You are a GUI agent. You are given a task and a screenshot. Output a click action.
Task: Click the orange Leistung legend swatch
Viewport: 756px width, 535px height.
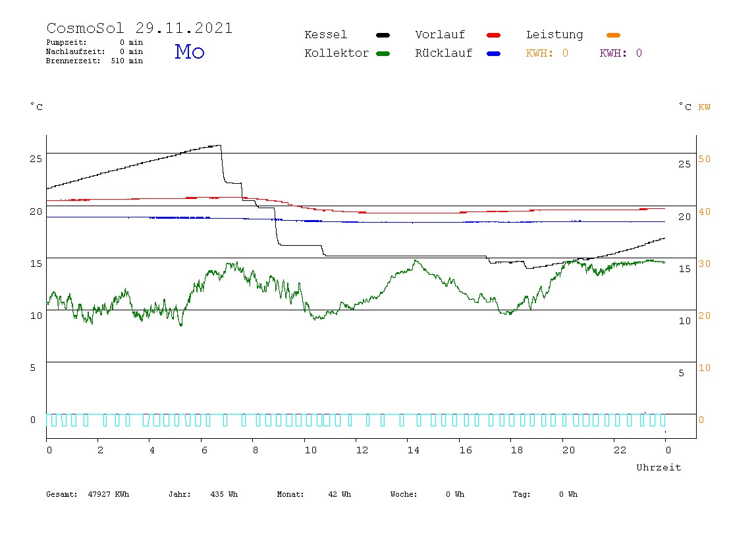point(613,35)
